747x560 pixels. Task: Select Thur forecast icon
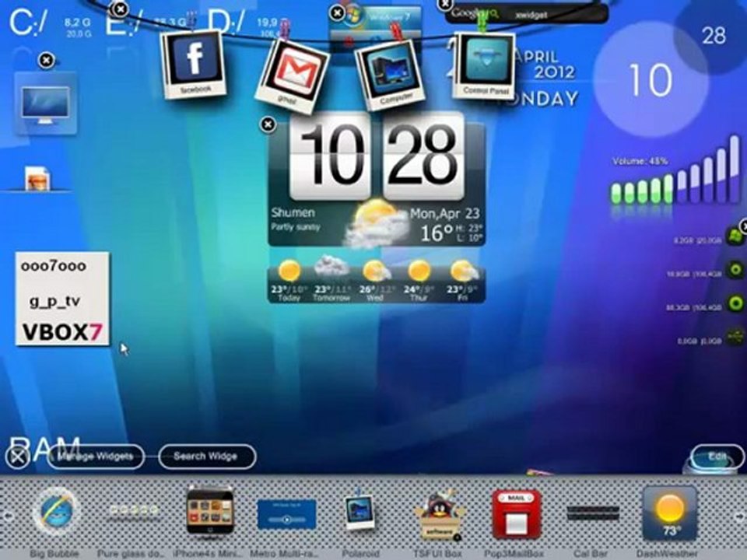tap(419, 271)
